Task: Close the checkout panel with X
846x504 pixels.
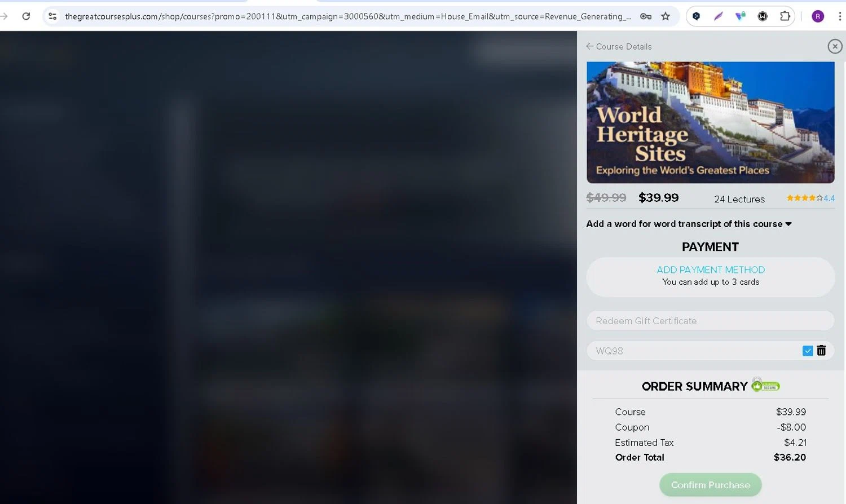Action: [x=835, y=46]
